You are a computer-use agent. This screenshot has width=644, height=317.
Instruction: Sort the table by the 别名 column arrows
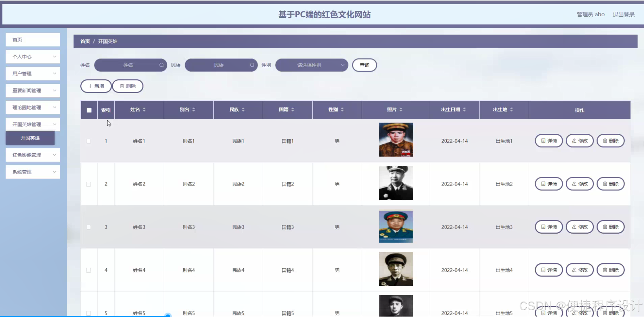pos(194,110)
